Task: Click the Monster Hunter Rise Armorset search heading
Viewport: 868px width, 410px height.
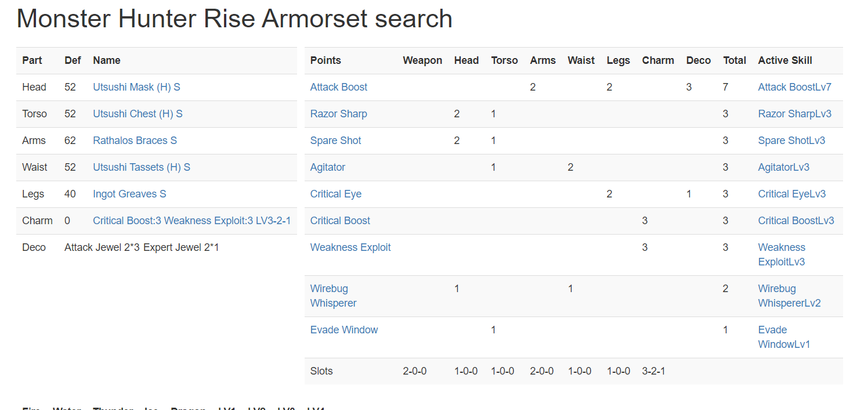Action: (x=234, y=19)
